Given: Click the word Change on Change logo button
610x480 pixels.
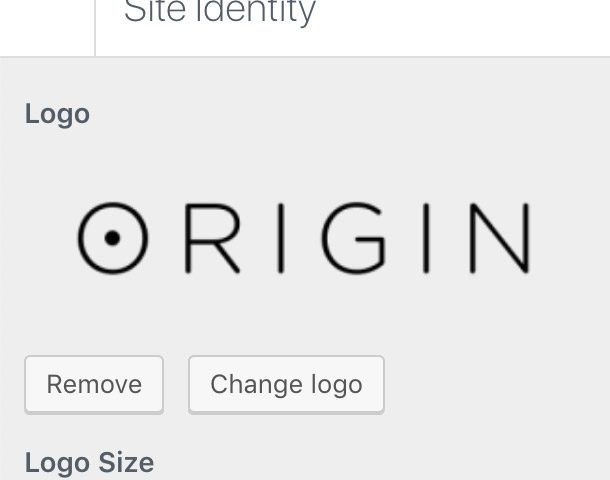Looking at the screenshot, I should (256, 384).
